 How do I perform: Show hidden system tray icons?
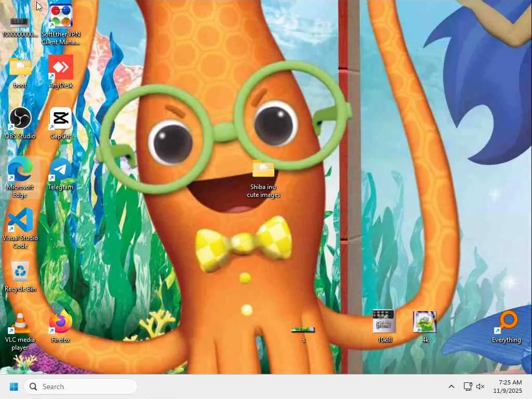[451, 387]
